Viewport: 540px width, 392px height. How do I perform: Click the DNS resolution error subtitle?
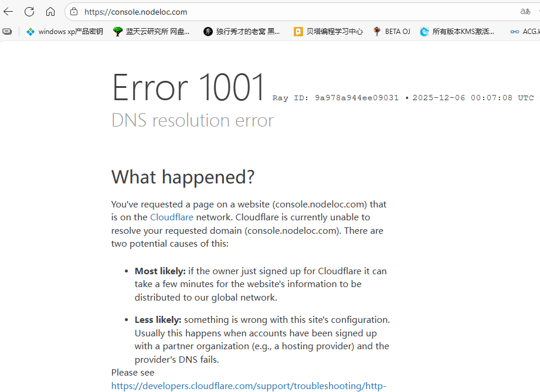(x=192, y=120)
